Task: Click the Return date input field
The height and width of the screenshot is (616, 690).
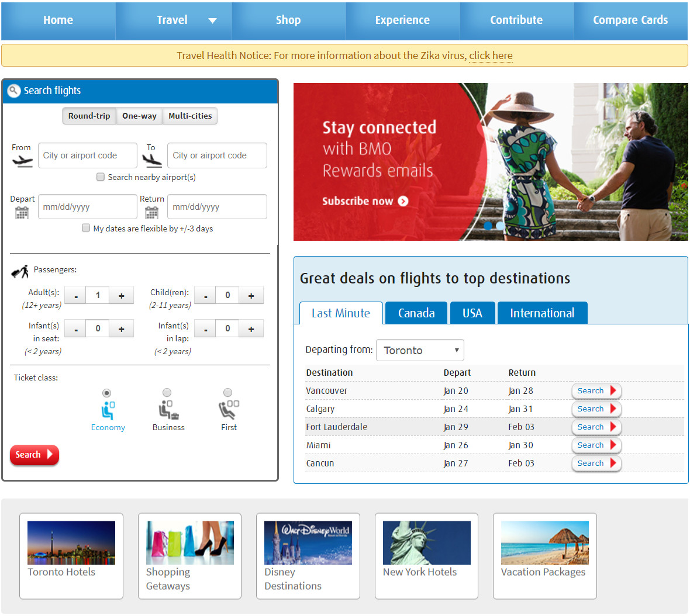Action: point(217,207)
